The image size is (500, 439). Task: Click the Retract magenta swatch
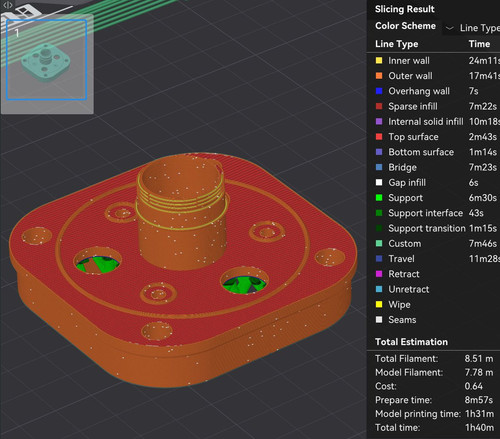[x=379, y=274]
